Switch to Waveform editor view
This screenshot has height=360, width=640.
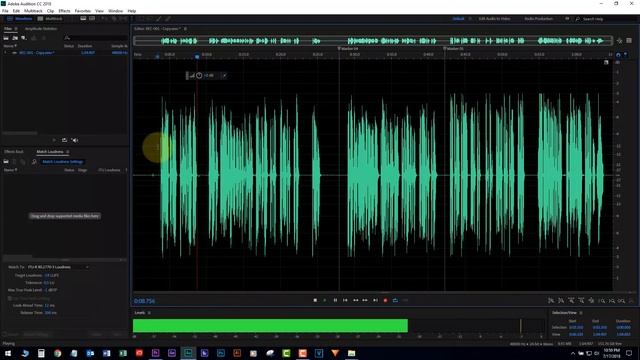pos(20,19)
